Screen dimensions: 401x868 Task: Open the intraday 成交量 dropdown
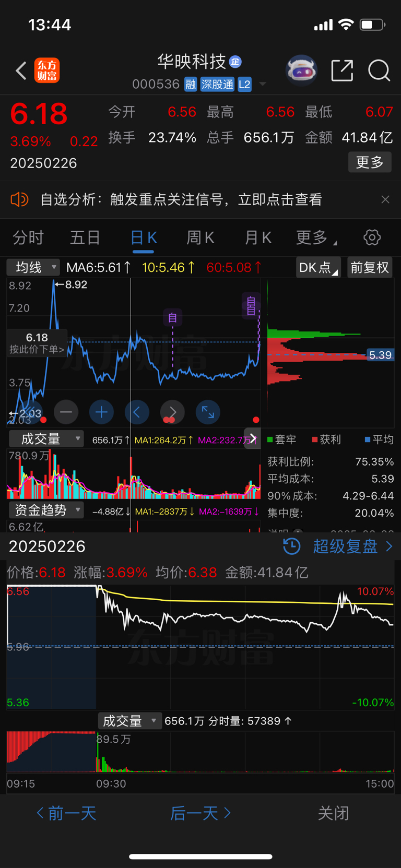129,721
